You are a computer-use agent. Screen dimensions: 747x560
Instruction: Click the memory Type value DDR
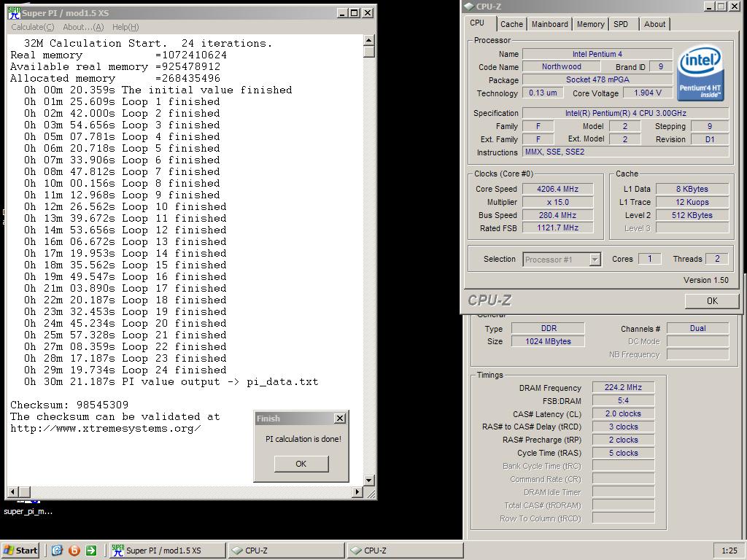pos(548,328)
